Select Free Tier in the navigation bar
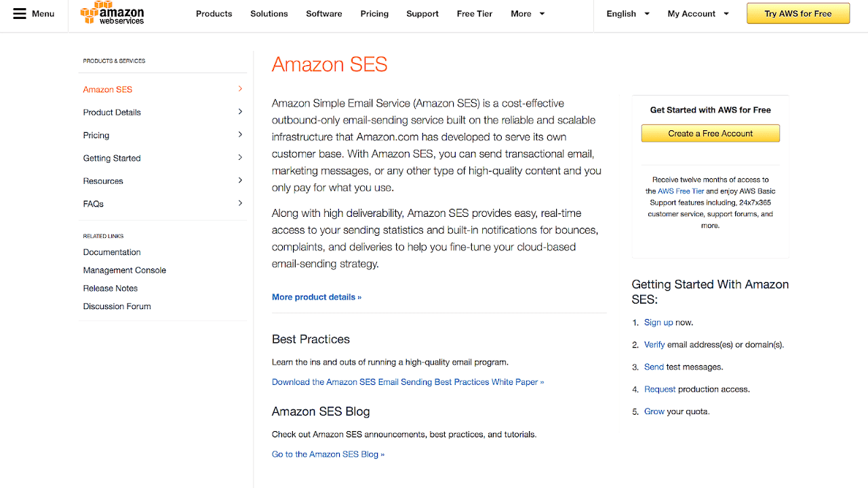 tap(475, 14)
